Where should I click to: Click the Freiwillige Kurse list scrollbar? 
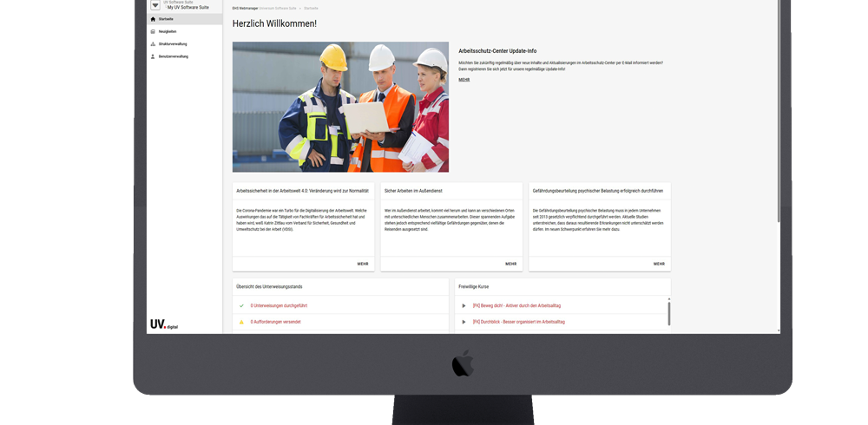pyautogui.click(x=668, y=314)
